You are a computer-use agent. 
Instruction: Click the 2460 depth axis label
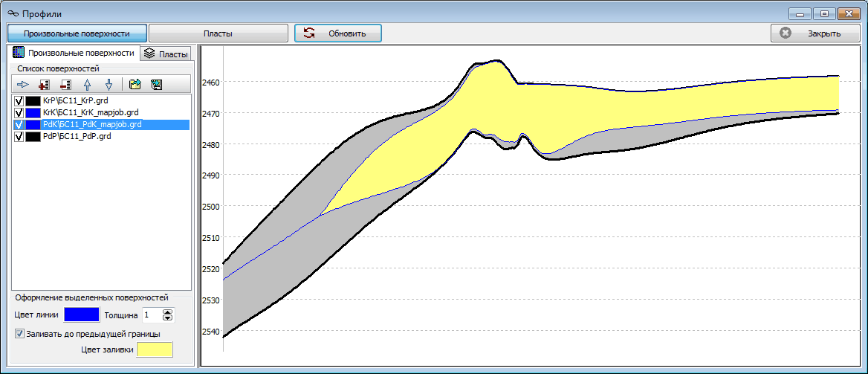211,82
